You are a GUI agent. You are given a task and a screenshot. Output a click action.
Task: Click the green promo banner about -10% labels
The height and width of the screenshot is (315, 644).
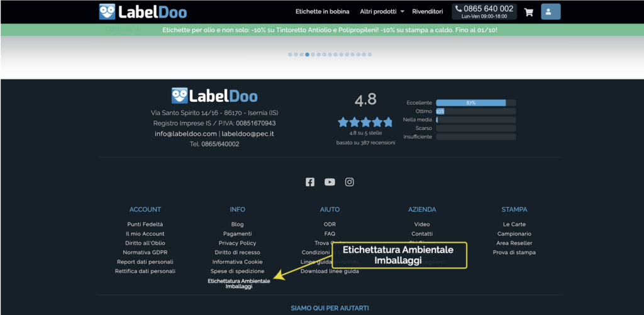330,30
